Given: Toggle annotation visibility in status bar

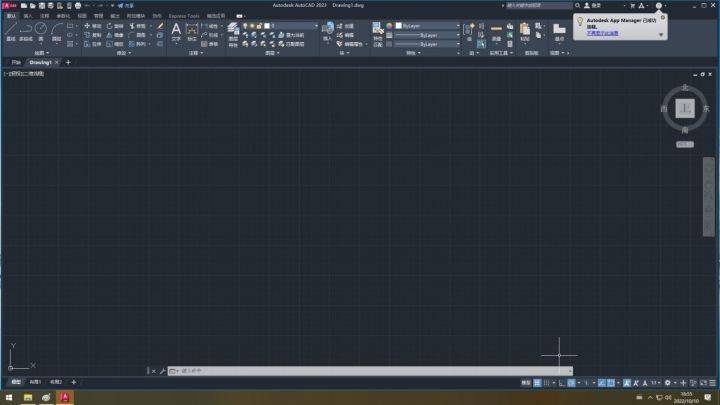Looking at the screenshot, I should [x=627, y=382].
